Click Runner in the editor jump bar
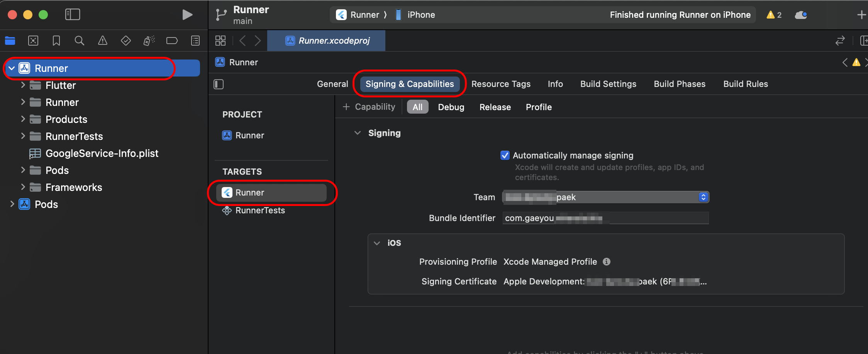The width and height of the screenshot is (868, 354). coord(237,62)
